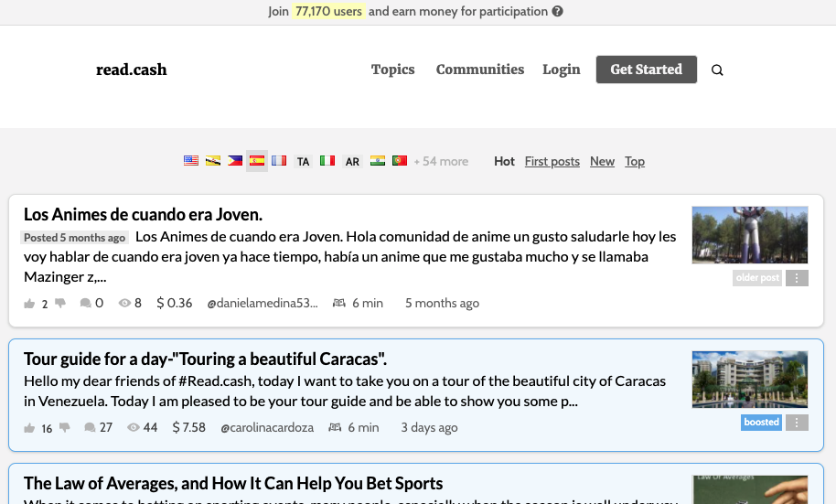
Task: Select the Spain flag language filter
Action: click(256, 161)
